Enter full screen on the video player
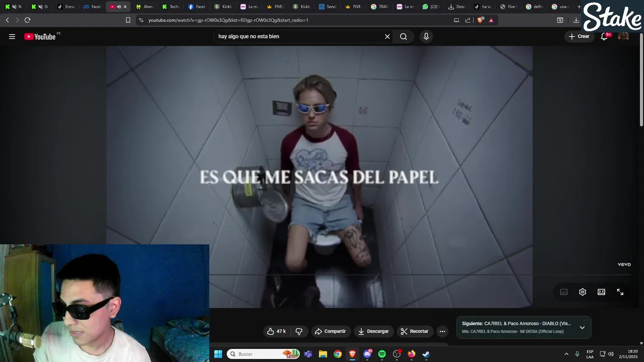 pos(620,292)
